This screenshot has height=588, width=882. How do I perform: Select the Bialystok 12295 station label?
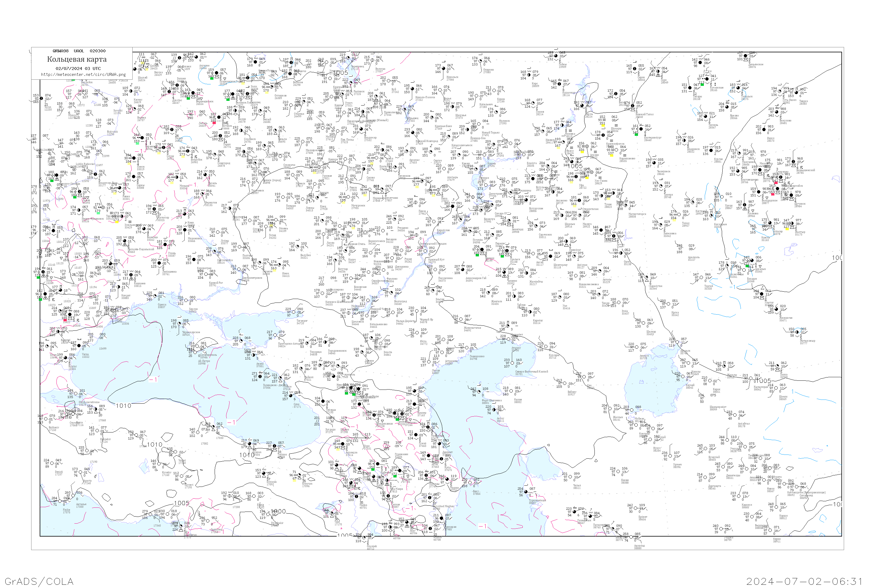point(112,133)
